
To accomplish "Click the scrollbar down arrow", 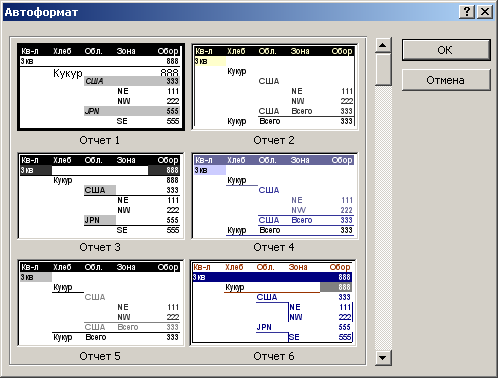I will pos(383,358).
